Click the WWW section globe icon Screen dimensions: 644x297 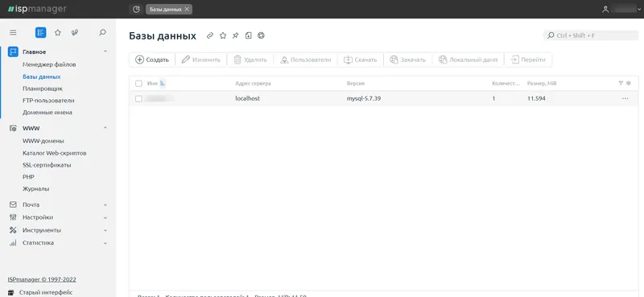pyautogui.click(x=13, y=128)
